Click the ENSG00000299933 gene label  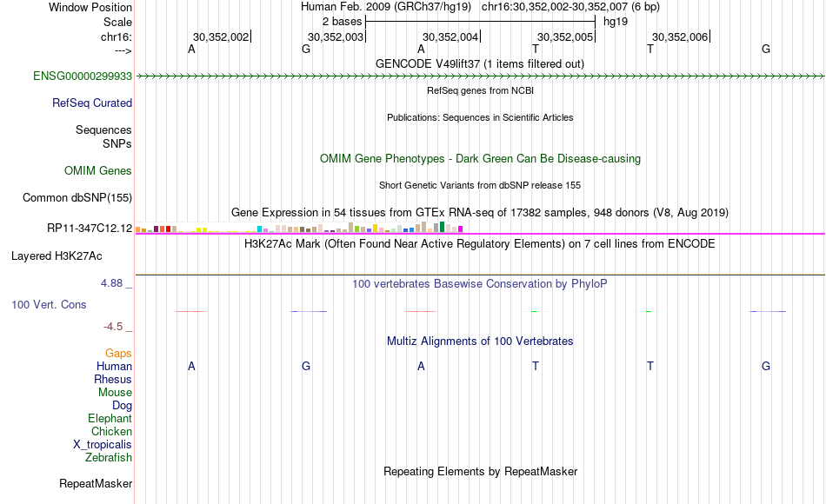click(x=83, y=76)
